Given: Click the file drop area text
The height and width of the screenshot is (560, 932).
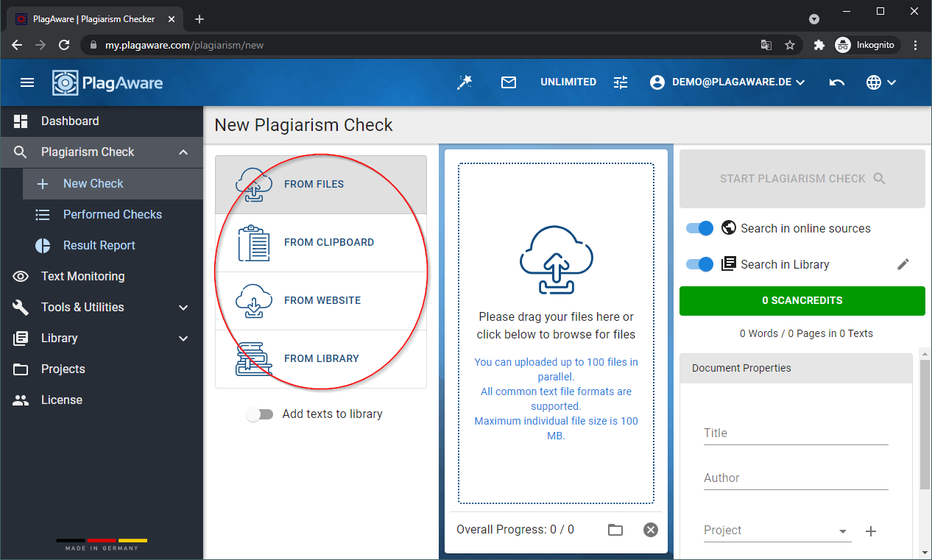Looking at the screenshot, I should 556,325.
